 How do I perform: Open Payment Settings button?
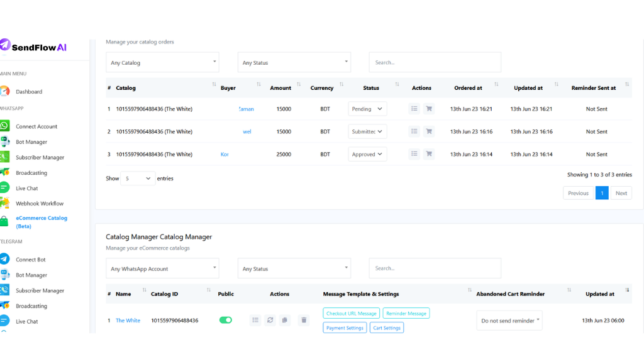click(345, 327)
